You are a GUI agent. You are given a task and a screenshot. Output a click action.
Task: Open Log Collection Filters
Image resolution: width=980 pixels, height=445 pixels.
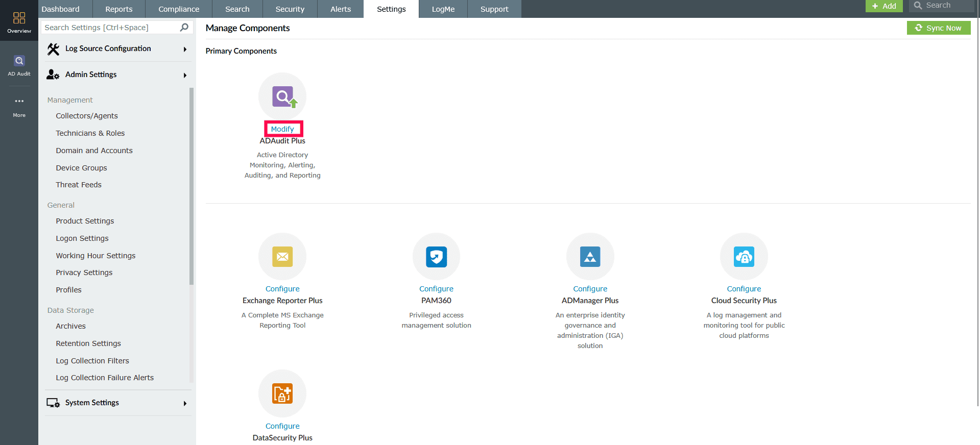pos(92,361)
